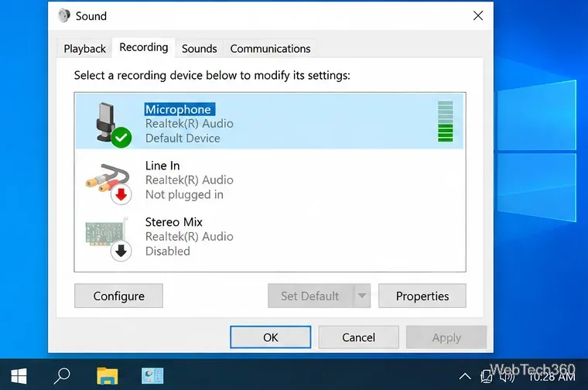Click the taskbar clock
This screenshot has width=588, height=390.
551,377
